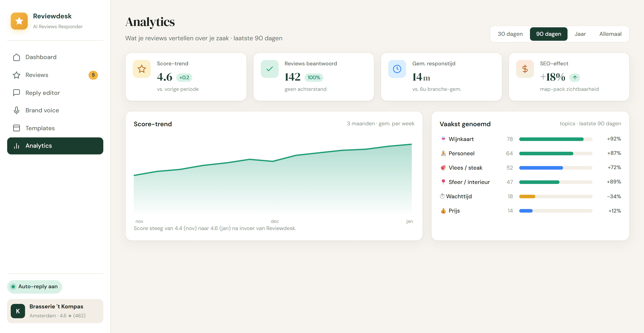Click the response time clock icon

pos(397,69)
